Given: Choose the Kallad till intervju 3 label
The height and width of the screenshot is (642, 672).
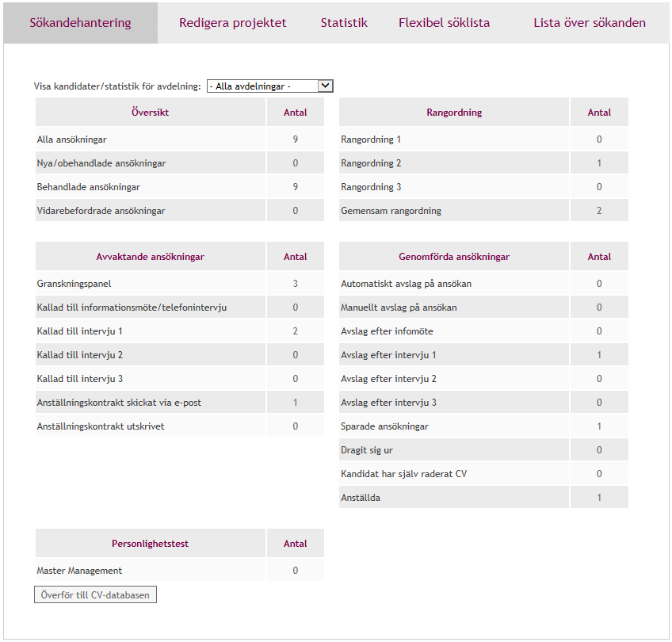Looking at the screenshot, I should pyautogui.click(x=80, y=379).
